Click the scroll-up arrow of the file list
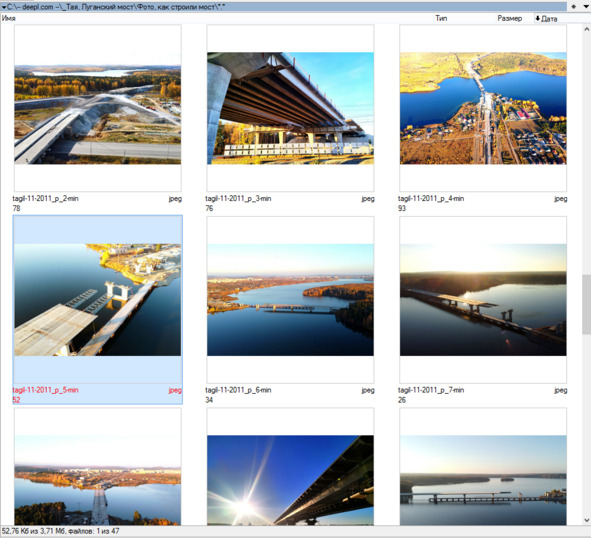Screen dimensions: 591x538 (586, 29)
